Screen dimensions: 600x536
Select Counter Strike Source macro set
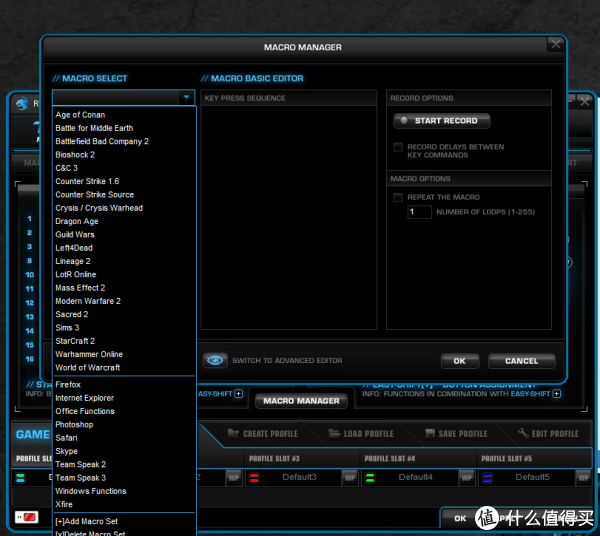tap(95, 195)
